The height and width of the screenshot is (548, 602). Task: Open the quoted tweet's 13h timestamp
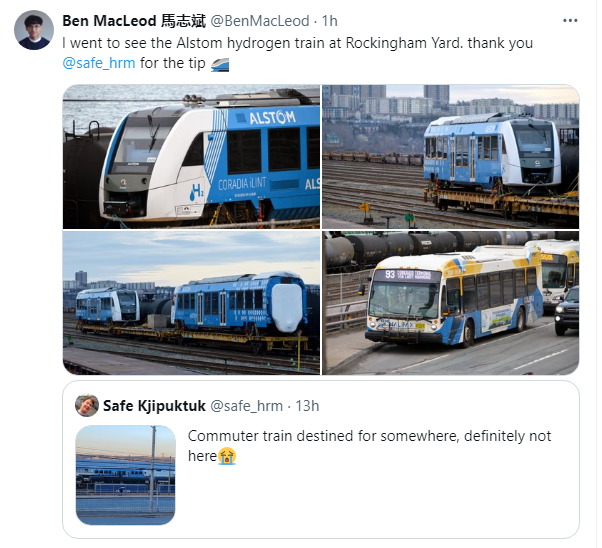click(x=308, y=405)
